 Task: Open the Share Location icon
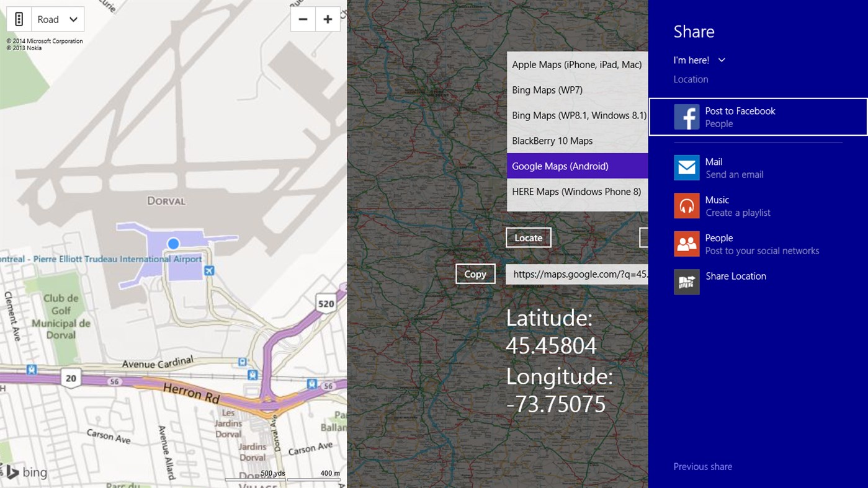[x=686, y=282]
